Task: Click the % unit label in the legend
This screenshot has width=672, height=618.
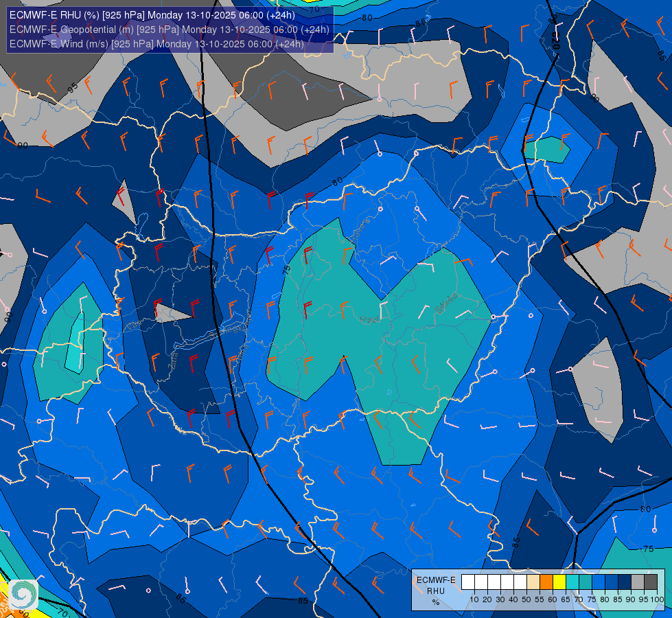Action: pos(436,602)
